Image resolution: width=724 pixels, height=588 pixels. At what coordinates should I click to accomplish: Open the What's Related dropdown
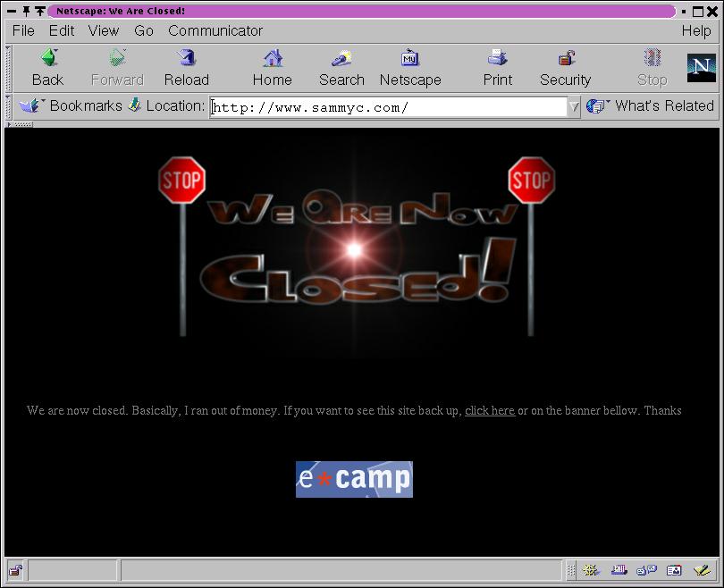pos(651,105)
